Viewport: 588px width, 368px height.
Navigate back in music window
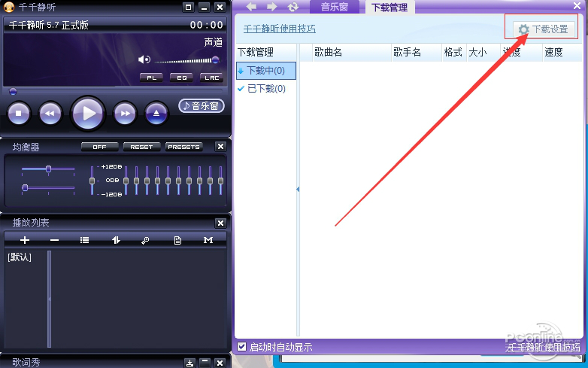pyautogui.click(x=251, y=6)
